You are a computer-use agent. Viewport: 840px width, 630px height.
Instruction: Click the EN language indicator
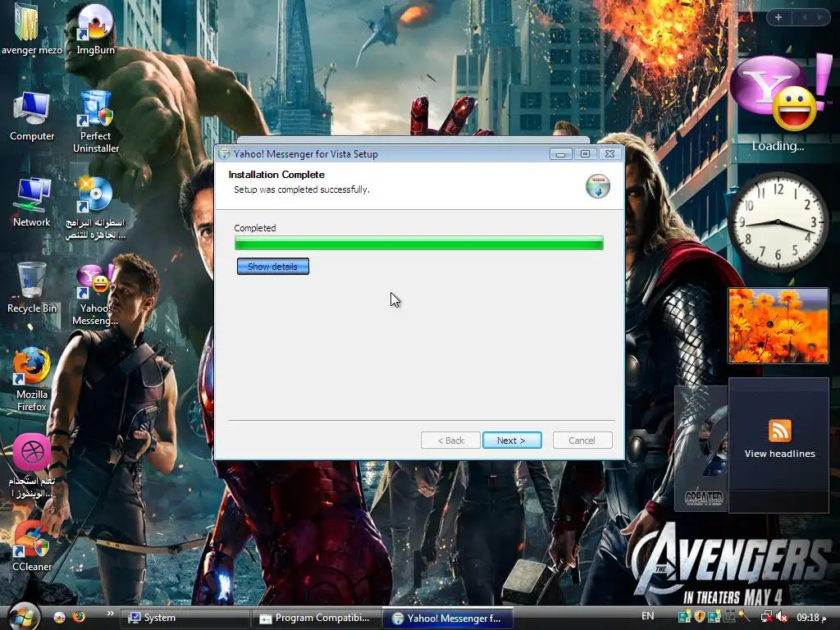(x=648, y=616)
